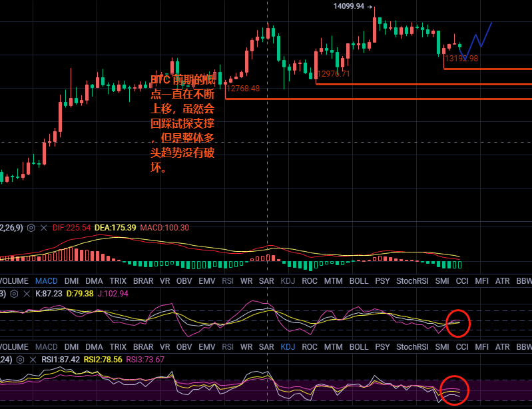Click the 12768.48 support price label

[243, 89]
